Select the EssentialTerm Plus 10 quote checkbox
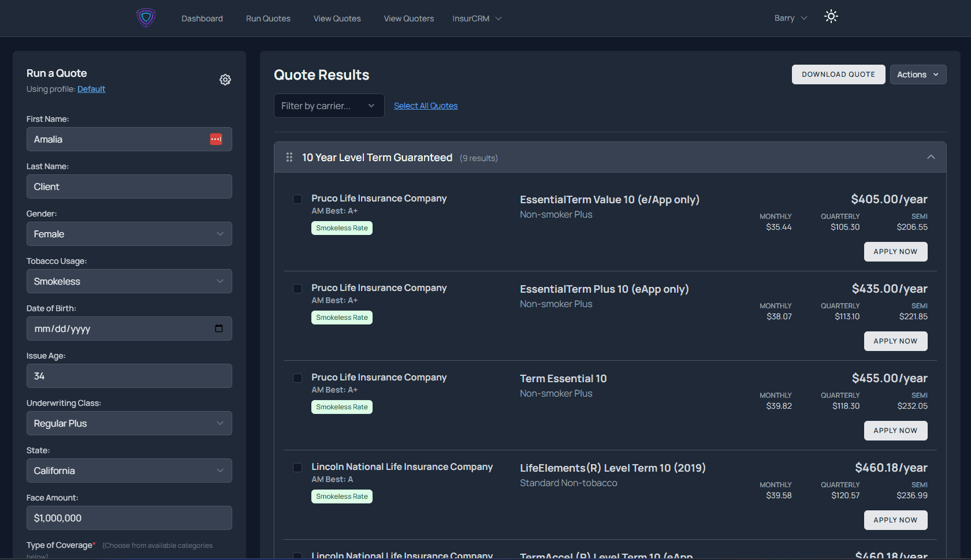The image size is (971, 560). (297, 289)
